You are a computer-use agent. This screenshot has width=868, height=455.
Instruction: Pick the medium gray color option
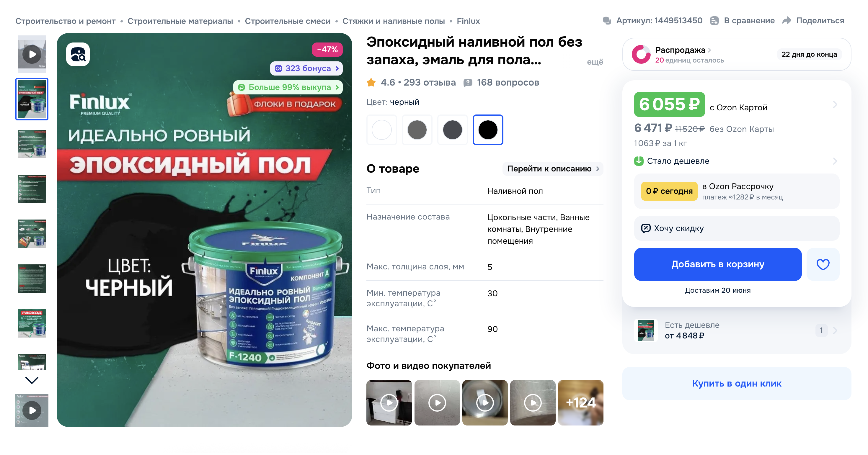[417, 130]
